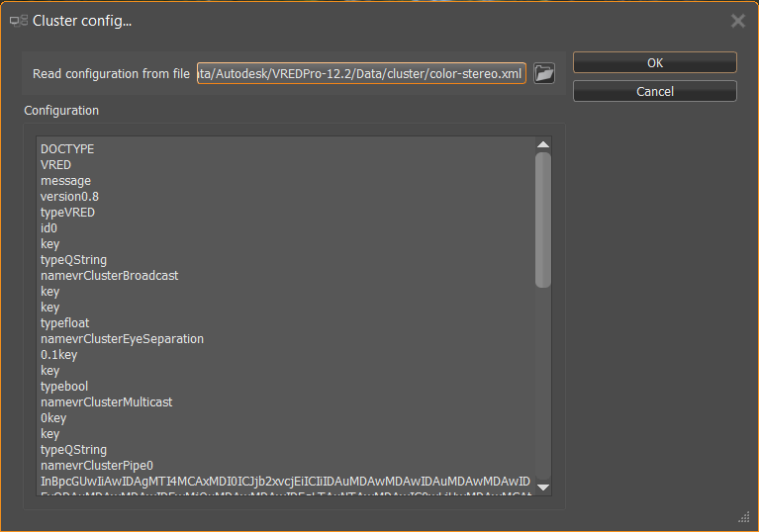Confirm with the OK button
759x532 pixels.
pyautogui.click(x=655, y=63)
